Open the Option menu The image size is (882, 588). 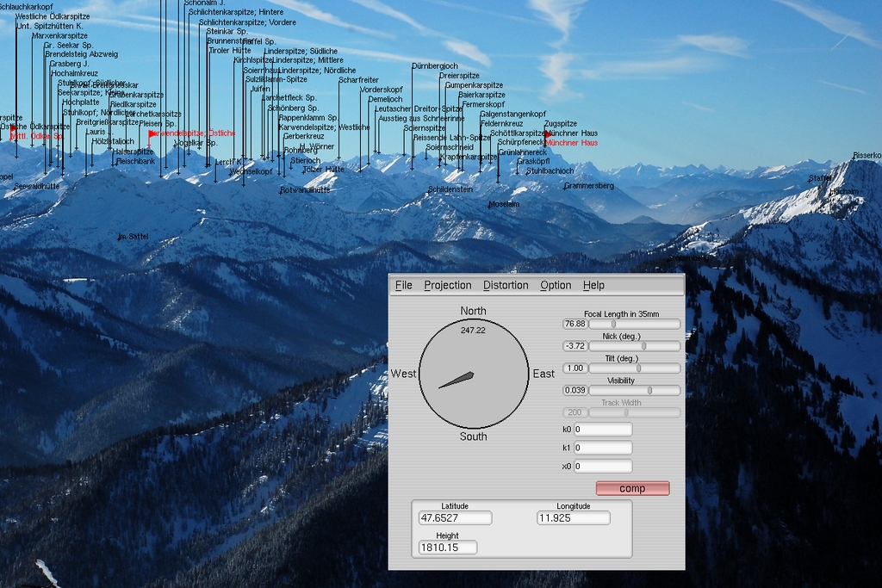tap(556, 285)
